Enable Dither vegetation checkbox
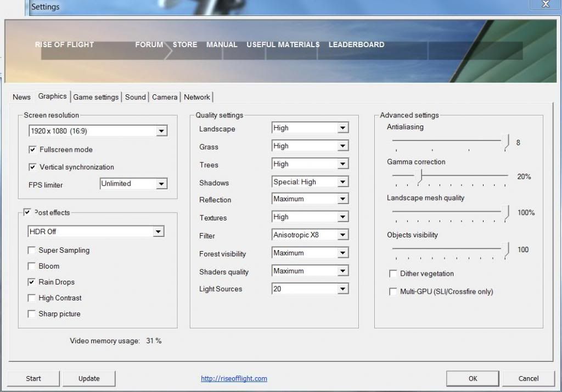Screen dimensions: 562x392 [x=393, y=274]
